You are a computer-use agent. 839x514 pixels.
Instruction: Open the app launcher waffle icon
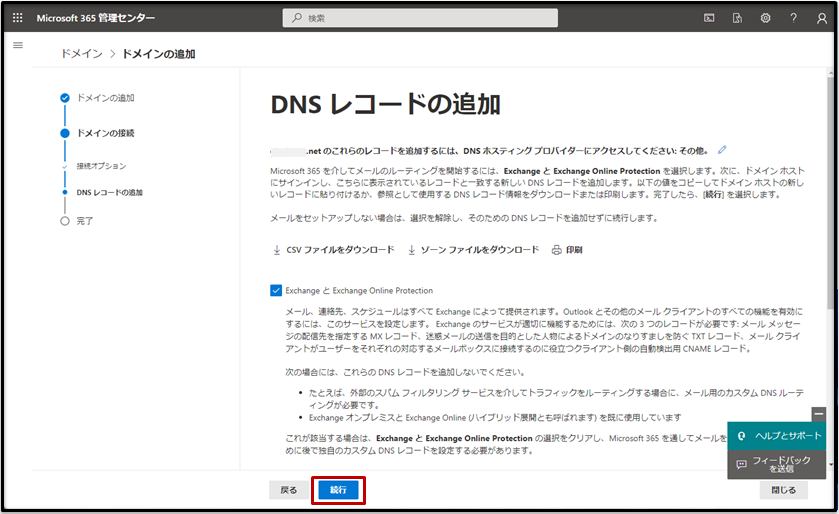pyautogui.click(x=18, y=18)
